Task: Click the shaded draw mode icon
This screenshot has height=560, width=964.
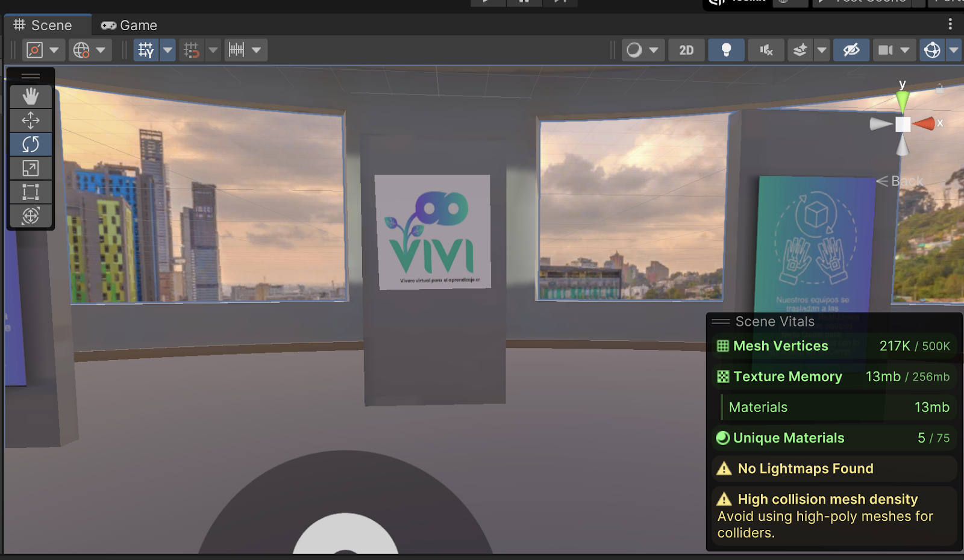Action: point(634,50)
